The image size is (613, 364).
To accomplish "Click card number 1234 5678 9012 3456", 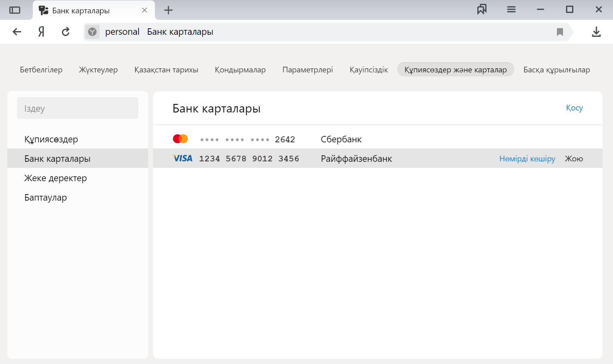I will click(249, 159).
